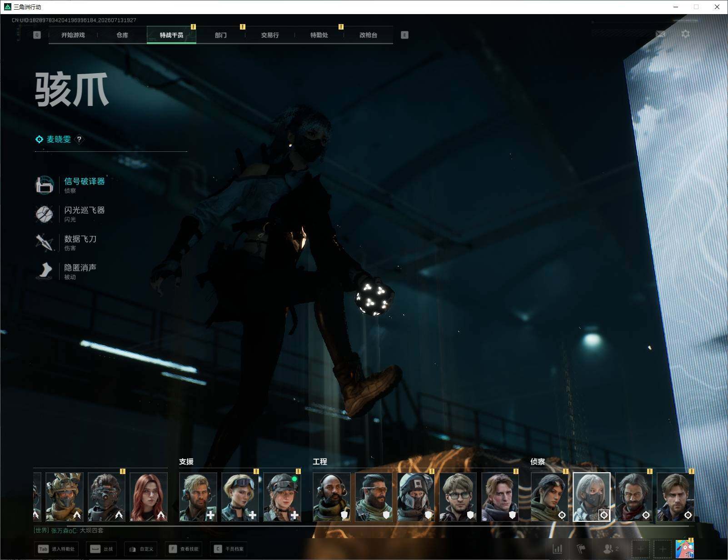This screenshot has height=560, width=728.
Task: Select the bald headset engineer operator portrait
Action: [332, 497]
